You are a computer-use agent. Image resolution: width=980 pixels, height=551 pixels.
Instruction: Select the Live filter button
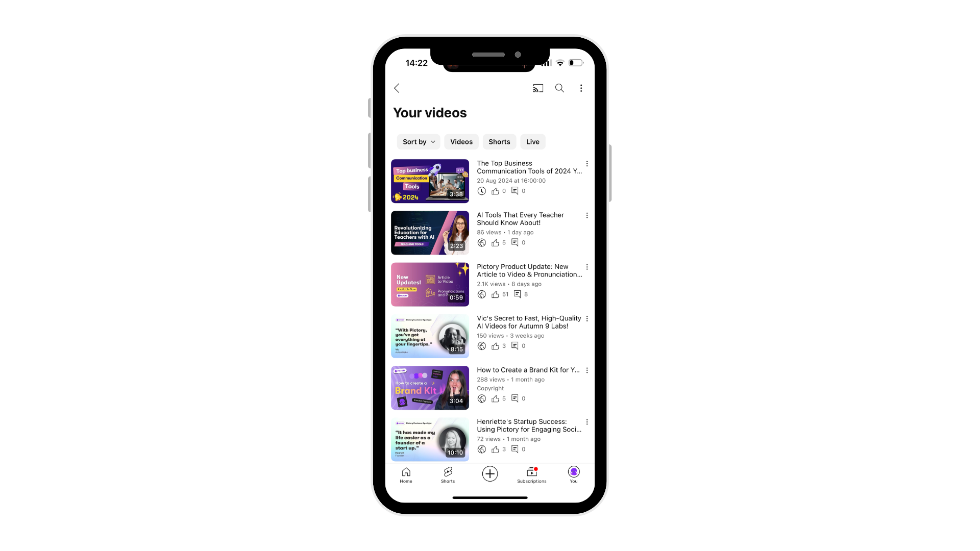(x=532, y=141)
